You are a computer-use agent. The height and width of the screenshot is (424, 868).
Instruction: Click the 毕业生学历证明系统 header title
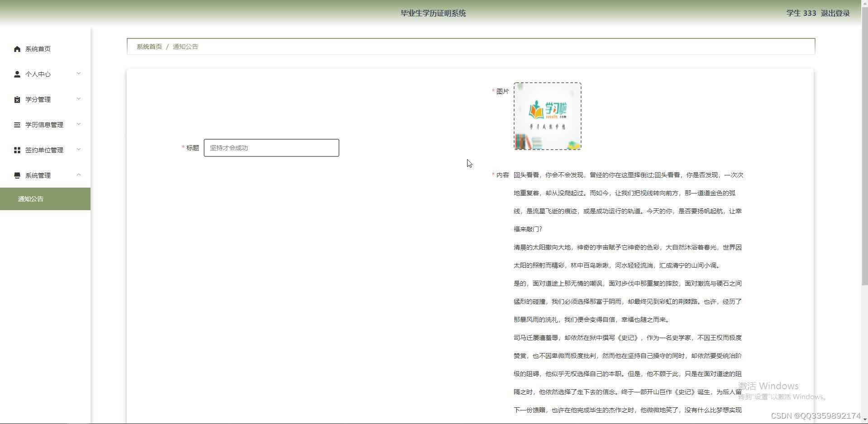[x=433, y=13]
